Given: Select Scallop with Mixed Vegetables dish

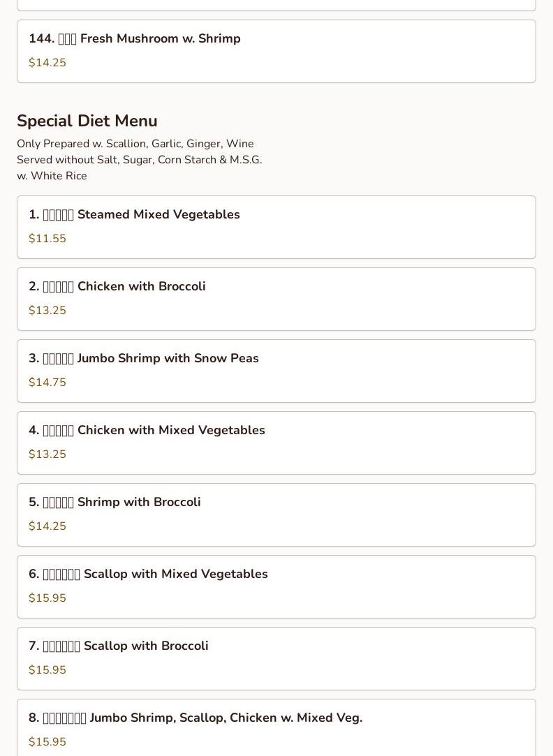Looking at the screenshot, I should 276,586.
